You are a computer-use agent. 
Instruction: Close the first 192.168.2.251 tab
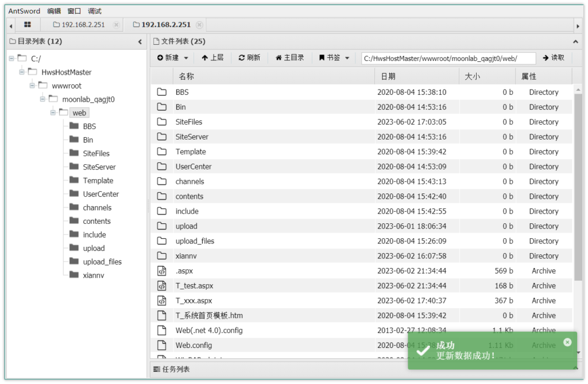pos(116,25)
